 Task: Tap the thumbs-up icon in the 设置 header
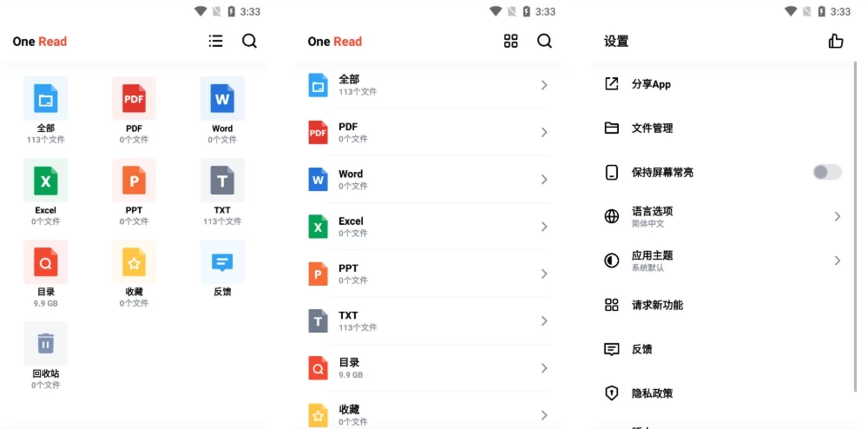point(835,41)
